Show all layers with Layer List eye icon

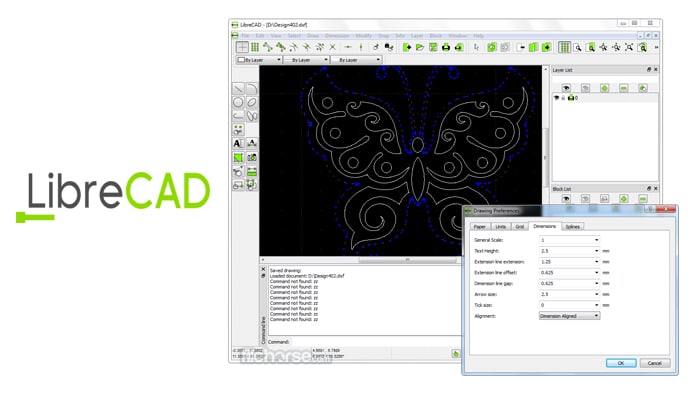tap(566, 88)
